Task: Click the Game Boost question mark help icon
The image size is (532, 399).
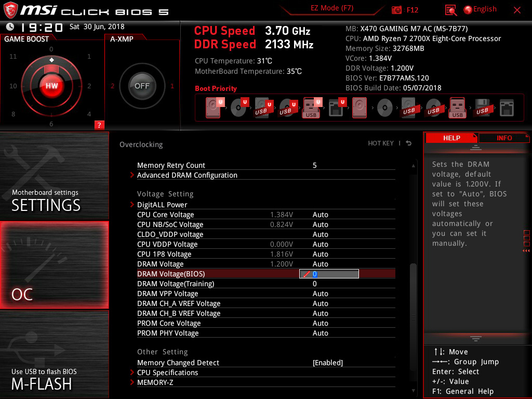Action: (x=99, y=125)
